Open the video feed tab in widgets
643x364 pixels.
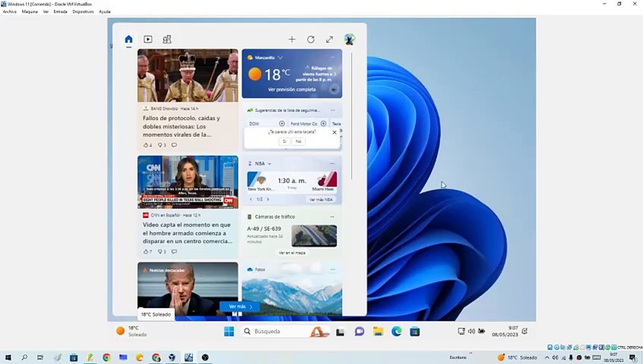tap(148, 39)
